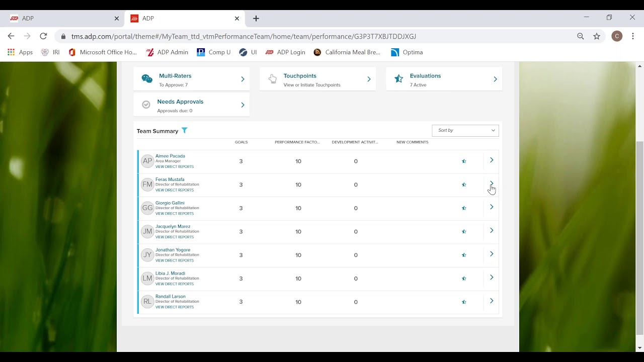Image resolution: width=644 pixels, height=362 pixels.
Task: Expand Aimee Pacada's row with the chevron
Action: (492, 160)
